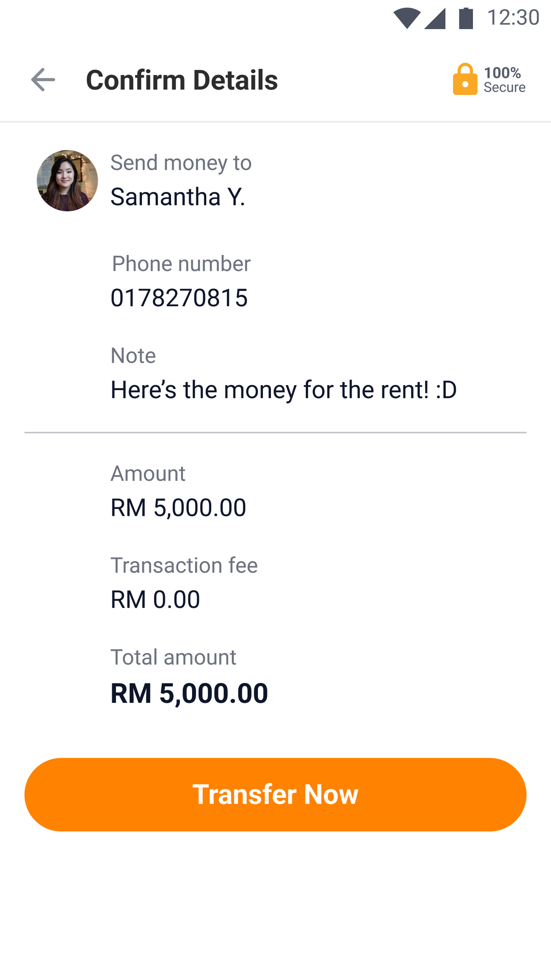
Task: Click the "Transaction fee" label
Action: coord(184,565)
